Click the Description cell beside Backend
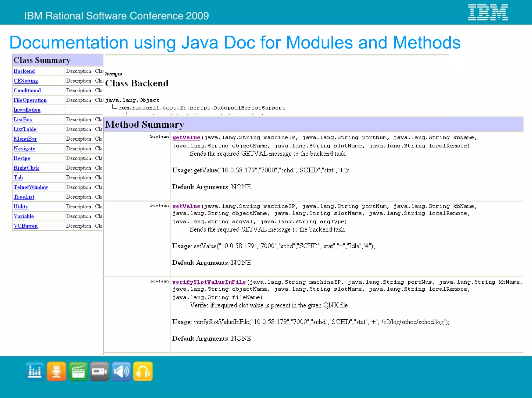This screenshot has width=532, height=398. (x=84, y=71)
